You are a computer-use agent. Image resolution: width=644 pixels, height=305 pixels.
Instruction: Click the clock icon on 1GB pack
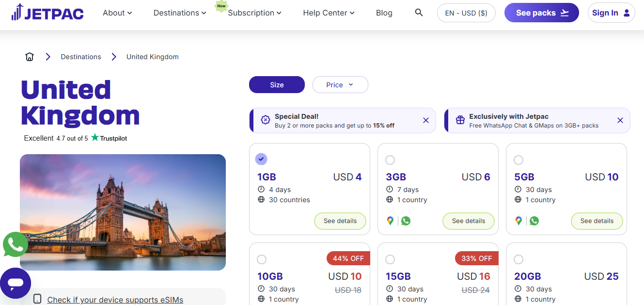point(261,190)
